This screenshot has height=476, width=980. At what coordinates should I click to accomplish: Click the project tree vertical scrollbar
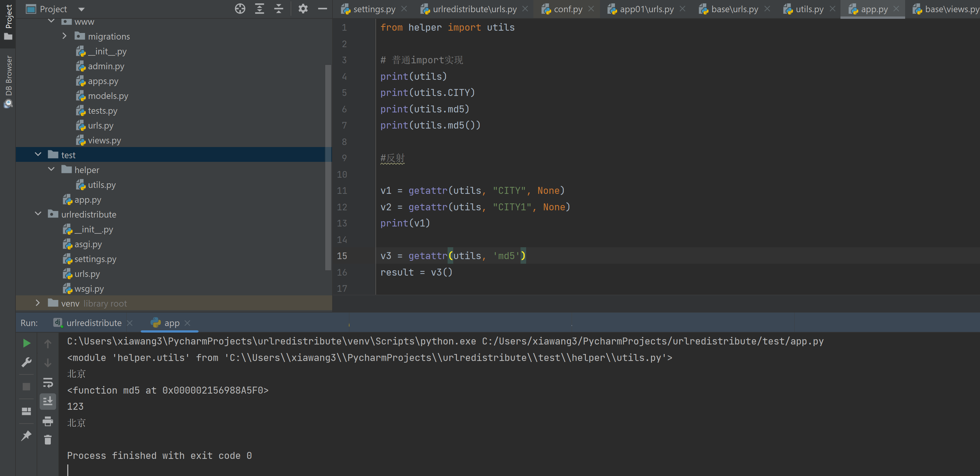328,167
